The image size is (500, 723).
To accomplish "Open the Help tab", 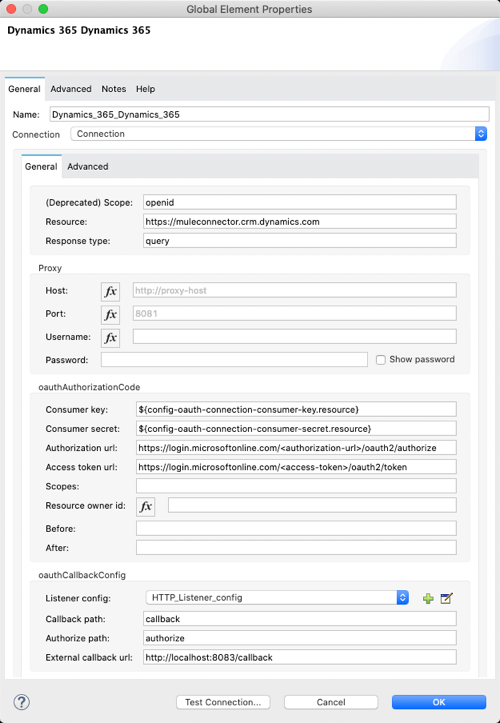I will 145,89.
